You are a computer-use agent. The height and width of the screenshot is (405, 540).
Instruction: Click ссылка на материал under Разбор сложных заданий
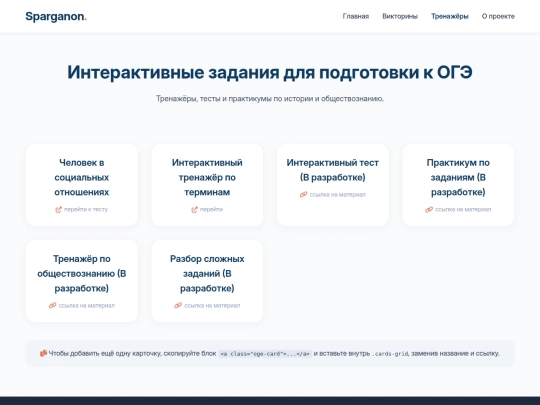[x=212, y=305]
